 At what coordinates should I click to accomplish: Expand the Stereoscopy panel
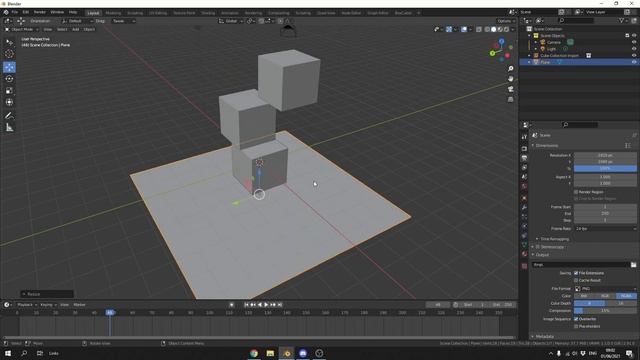click(x=549, y=247)
